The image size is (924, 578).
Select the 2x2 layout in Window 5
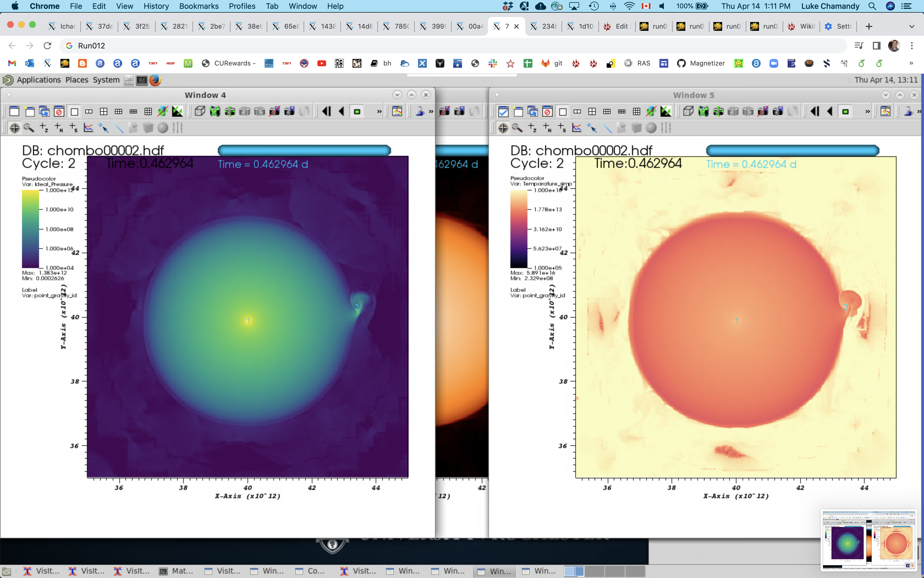592,111
